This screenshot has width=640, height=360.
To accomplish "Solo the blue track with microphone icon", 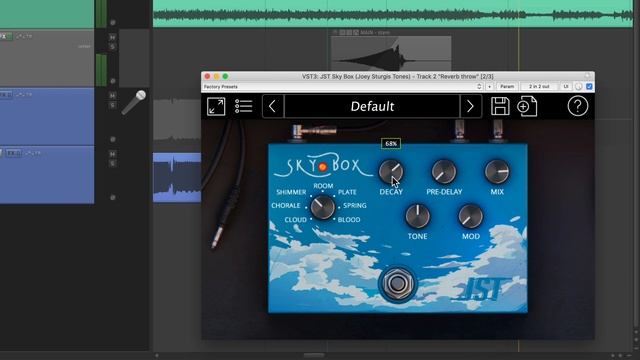I will click(112, 105).
